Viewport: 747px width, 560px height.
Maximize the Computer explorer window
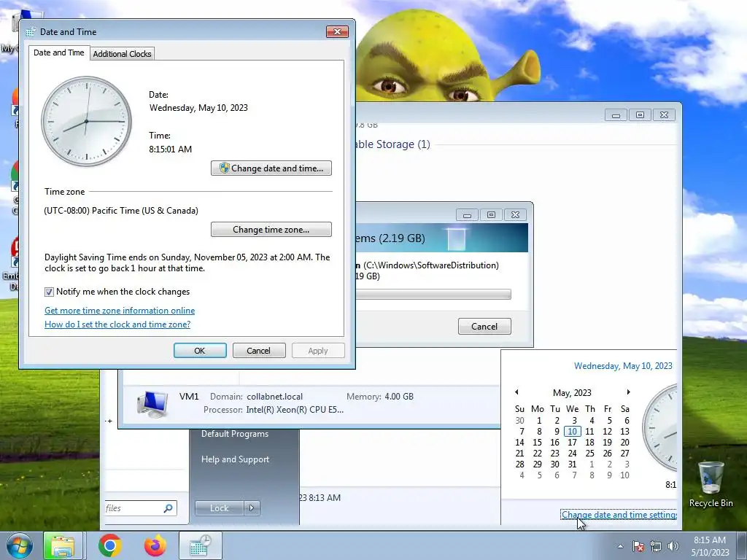point(640,114)
